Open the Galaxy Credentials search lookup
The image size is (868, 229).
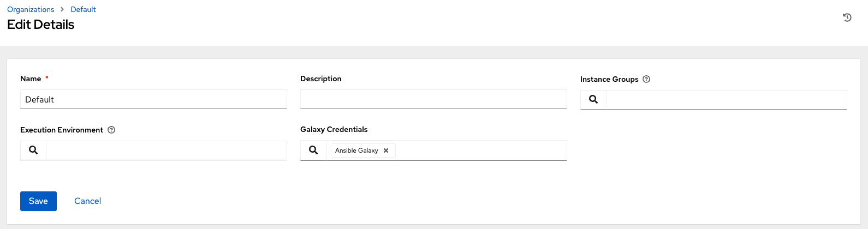(313, 150)
